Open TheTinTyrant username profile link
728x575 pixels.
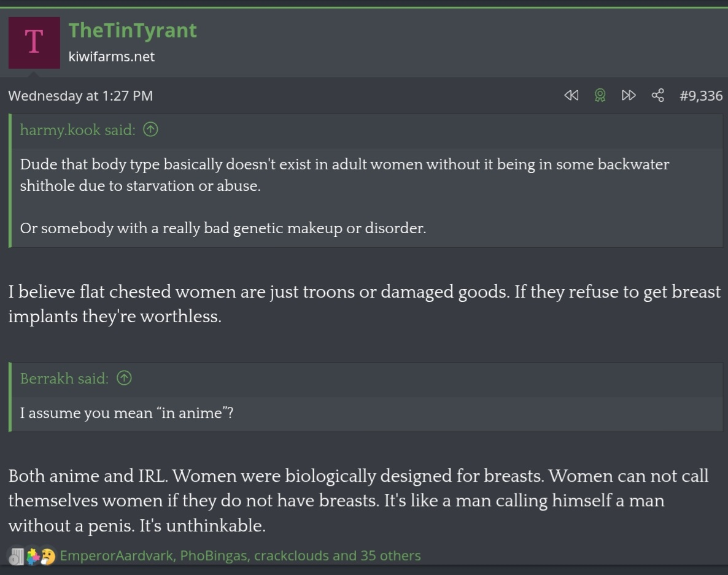[x=133, y=31]
